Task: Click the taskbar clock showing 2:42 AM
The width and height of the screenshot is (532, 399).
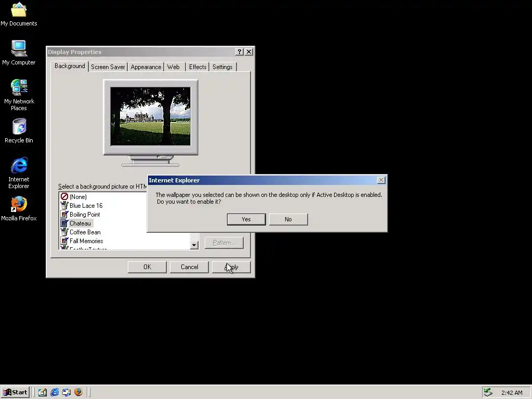Action: (512, 393)
